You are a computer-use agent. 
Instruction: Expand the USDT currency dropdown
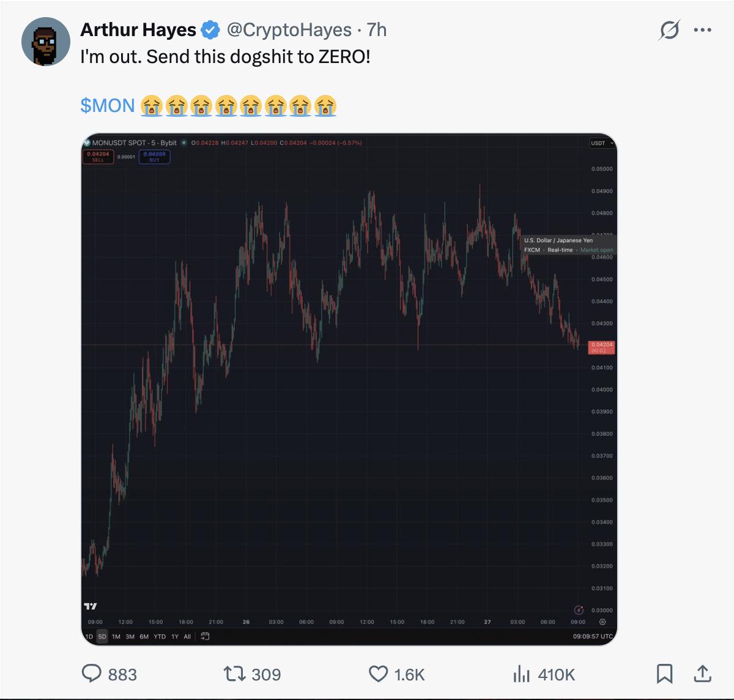click(602, 143)
